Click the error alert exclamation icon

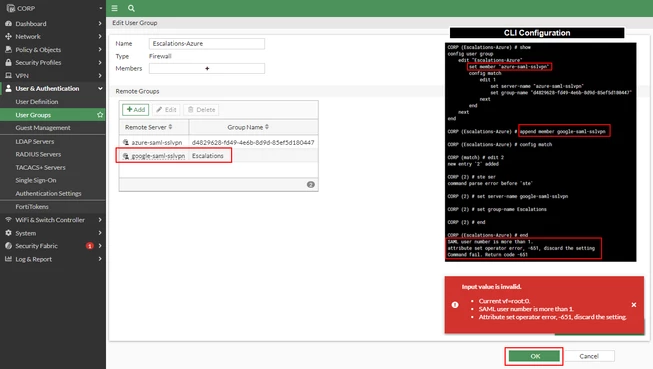[455, 305]
